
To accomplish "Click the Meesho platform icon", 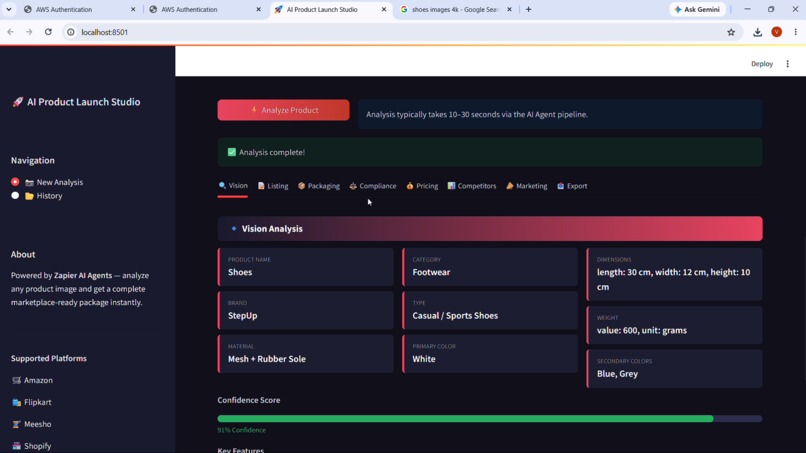I will click(x=16, y=424).
